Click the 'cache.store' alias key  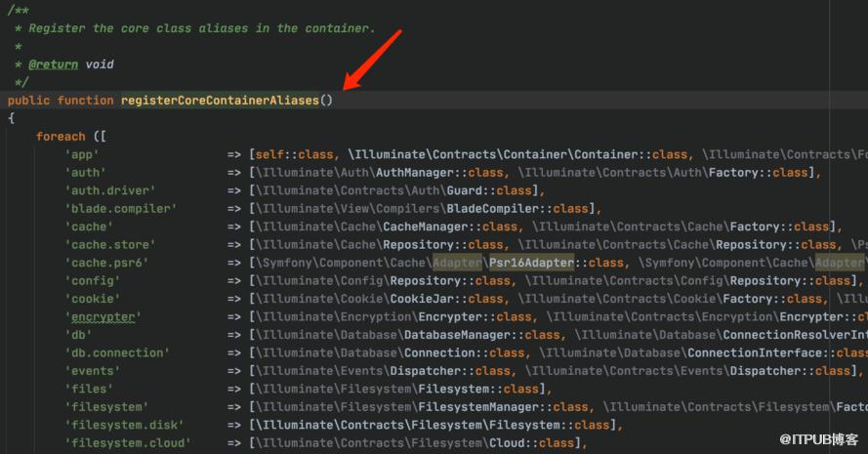(x=110, y=245)
